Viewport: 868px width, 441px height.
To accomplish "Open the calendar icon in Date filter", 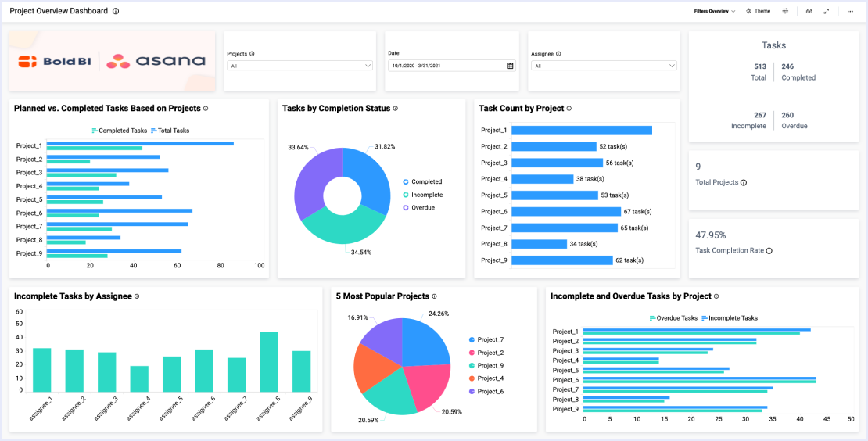I will click(510, 66).
